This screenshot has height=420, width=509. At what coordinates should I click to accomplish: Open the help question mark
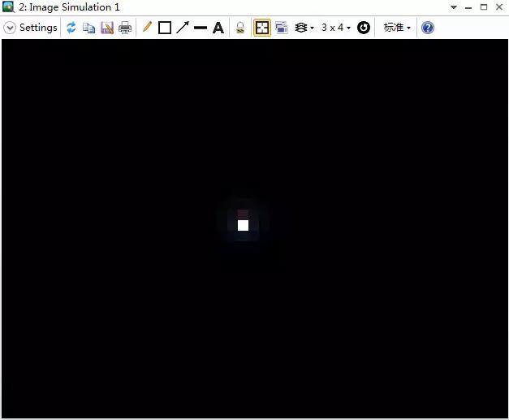tap(428, 28)
